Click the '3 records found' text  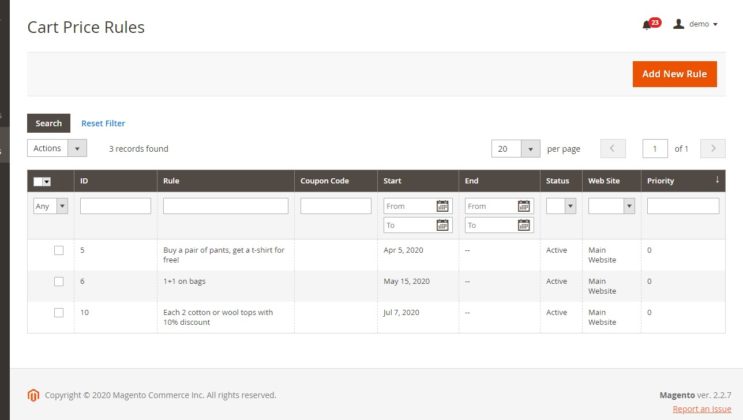pos(138,149)
